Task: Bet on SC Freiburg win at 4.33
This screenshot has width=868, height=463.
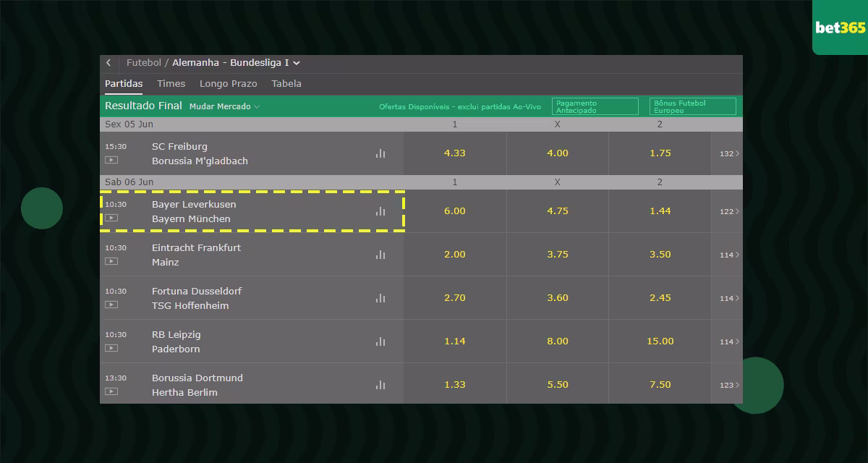Action: point(455,153)
